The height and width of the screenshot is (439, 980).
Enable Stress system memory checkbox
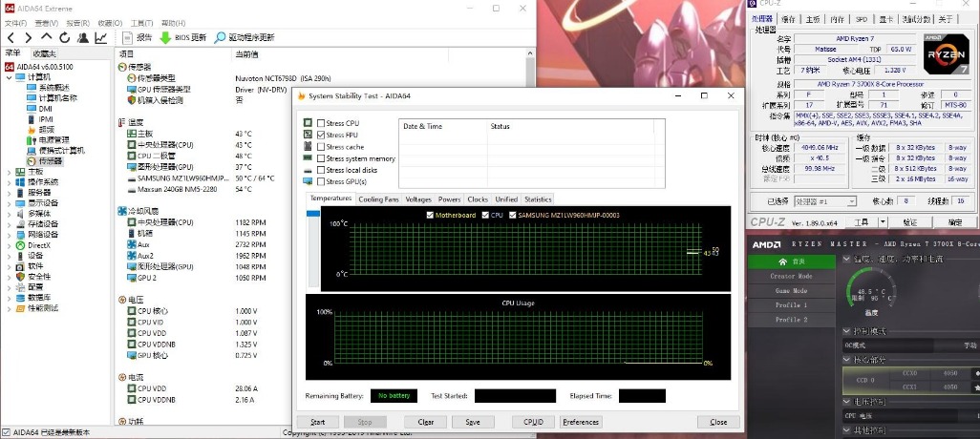pos(321,158)
